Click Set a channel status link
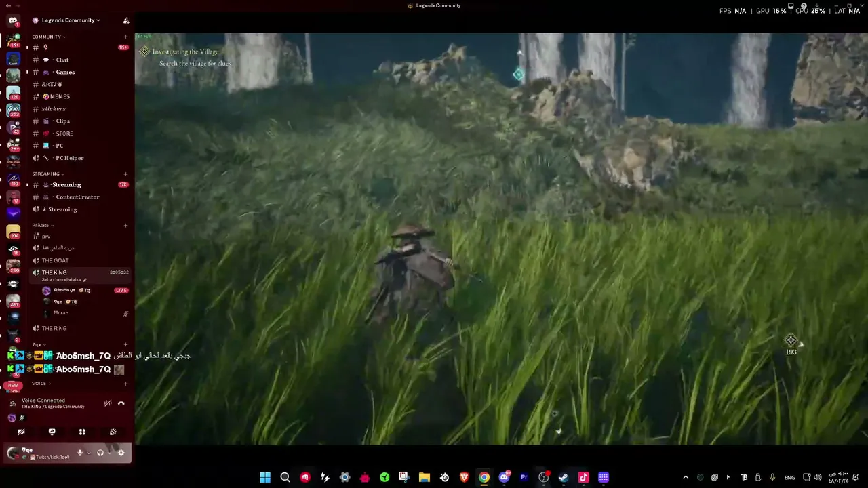 64,280
